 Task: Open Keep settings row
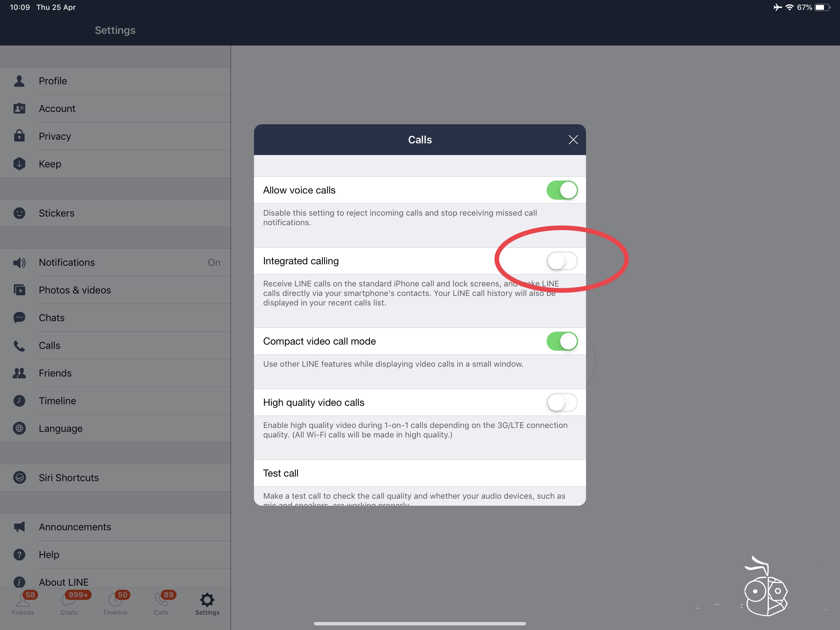[x=115, y=164]
